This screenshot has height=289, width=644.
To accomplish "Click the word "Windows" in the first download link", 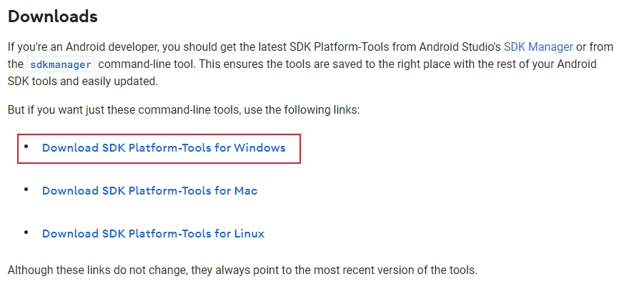I will [259, 148].
